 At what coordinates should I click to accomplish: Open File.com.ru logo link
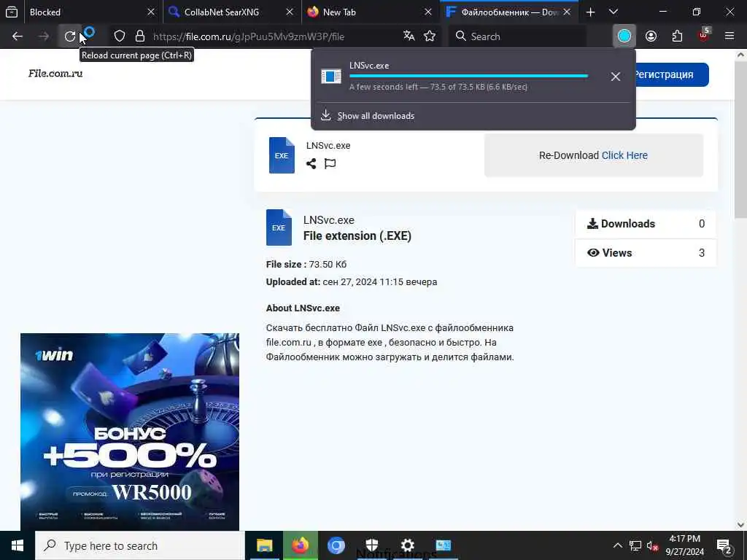click(x=55, y=74)
